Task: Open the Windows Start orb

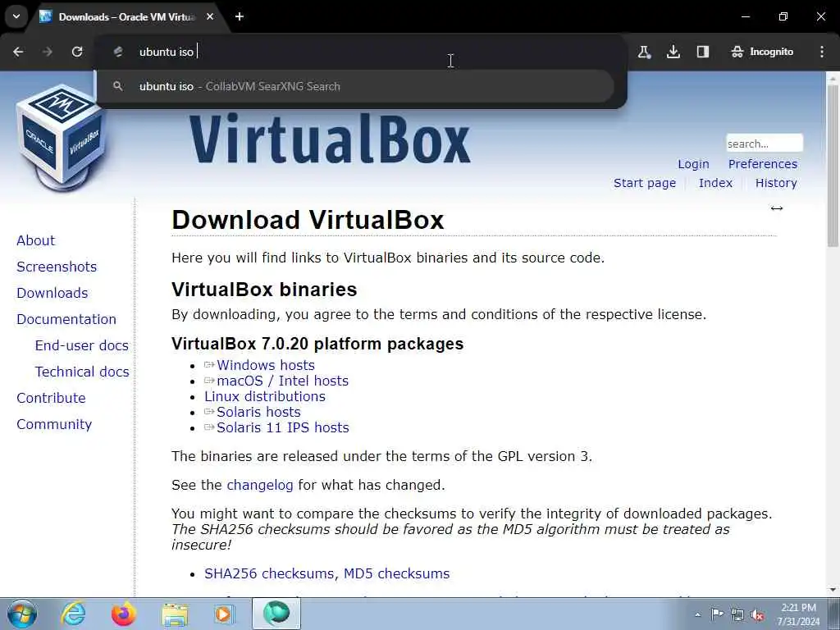Action: [x=22, y=614]
